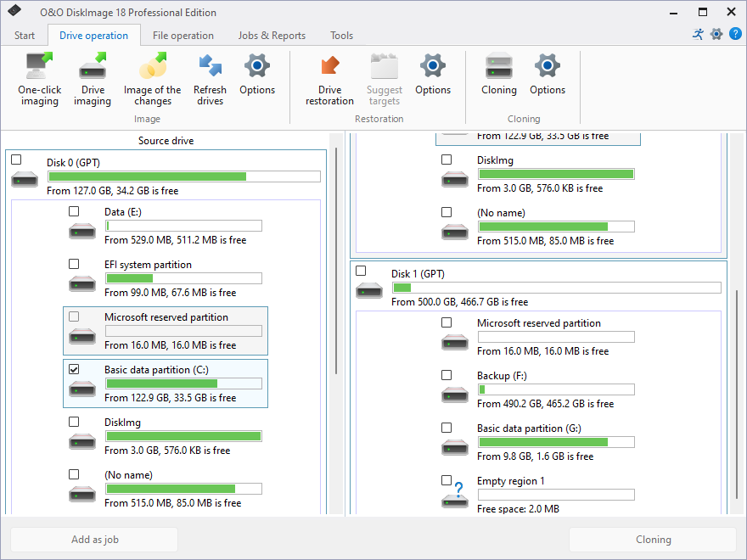Click the Data (E:) drive icon
The image size is (747, 560).
pyautogui.click(x=82, y=231)
